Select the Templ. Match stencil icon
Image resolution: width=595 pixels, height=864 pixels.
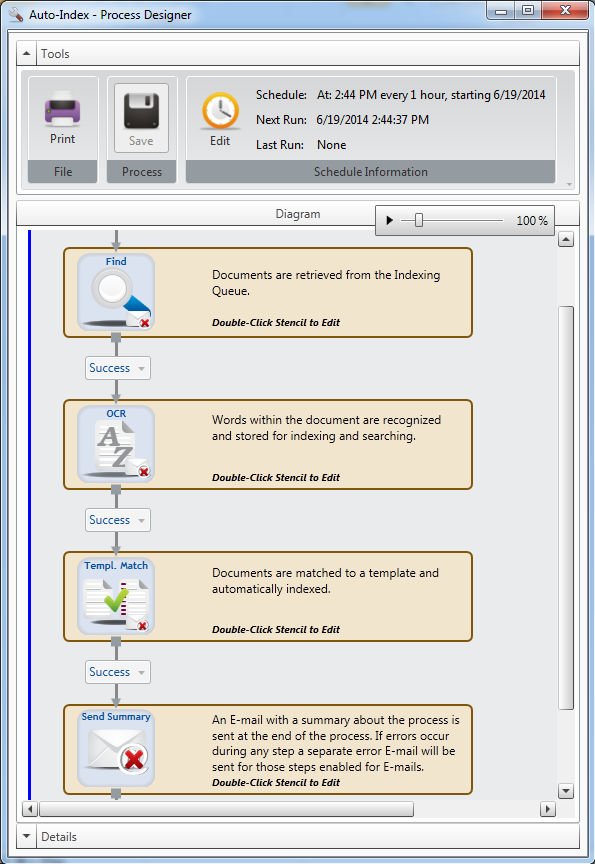(x=116, y=597)
